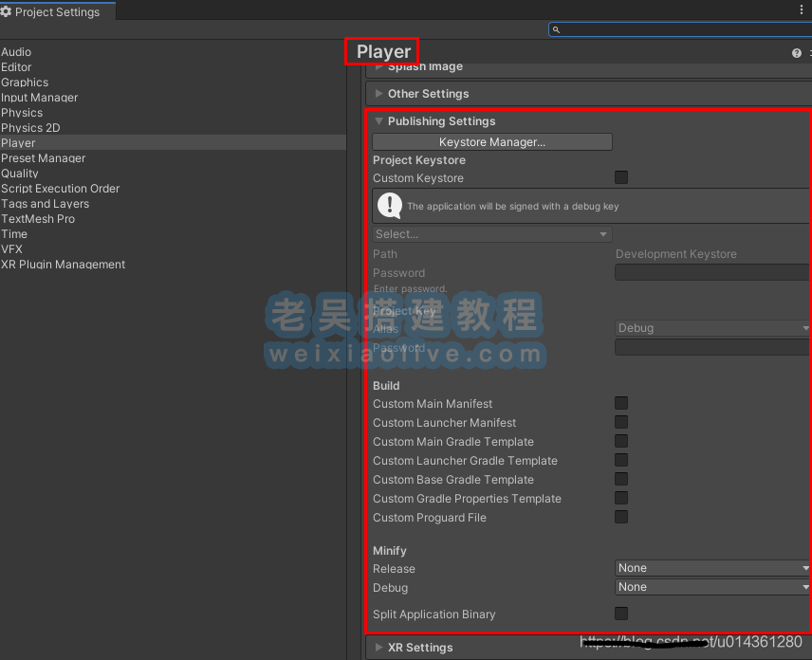Open the keystore Select... dropdown
Image resolution: width=812 pixels, height=660 pixels.
click(491, 233)
